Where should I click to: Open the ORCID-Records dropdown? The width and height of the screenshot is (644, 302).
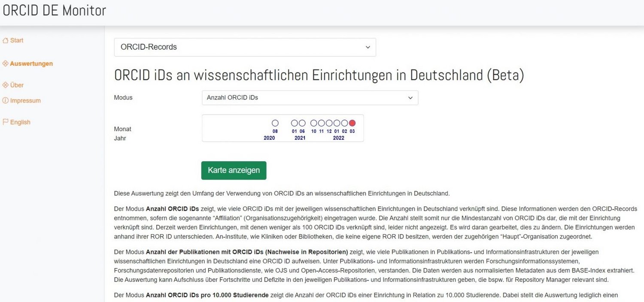click(x=245, y=47)
